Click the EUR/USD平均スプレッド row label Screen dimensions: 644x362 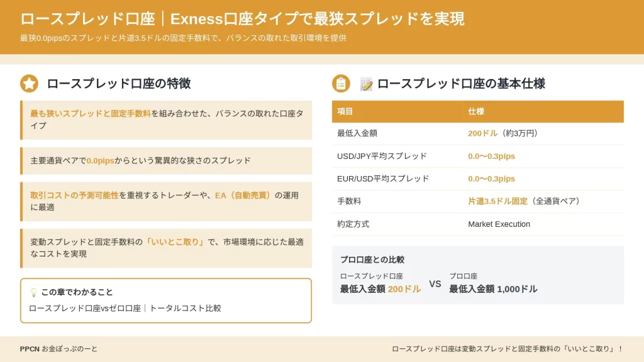pyautogui.click(x=383, y=179)
